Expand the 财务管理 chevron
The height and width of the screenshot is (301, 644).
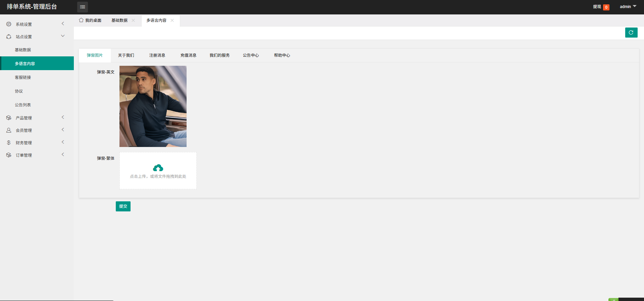(63, 142)
